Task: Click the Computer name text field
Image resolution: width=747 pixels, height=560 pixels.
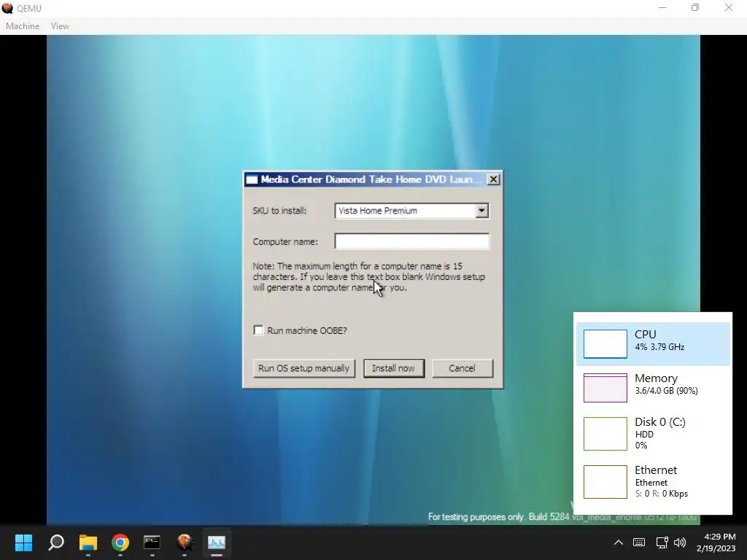Action: tap(411, 241)
